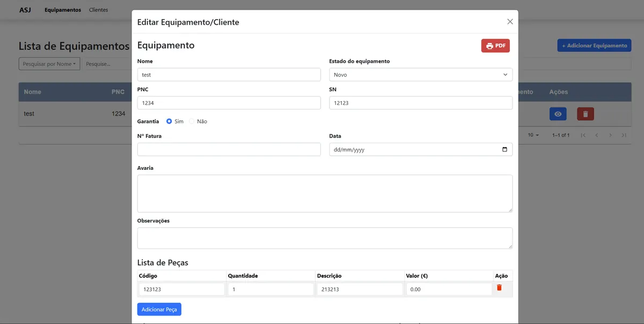
Task: Sort table by PNC column header
Action: [x=118, y=92]
